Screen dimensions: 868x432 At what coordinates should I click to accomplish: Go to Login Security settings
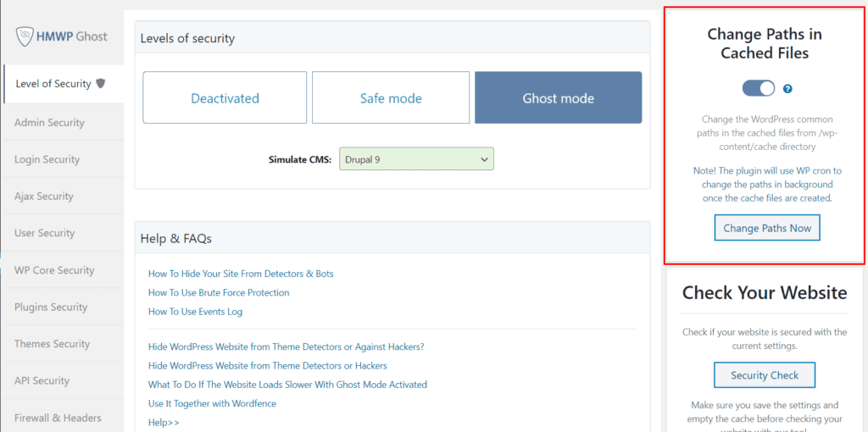pos(63,159)
